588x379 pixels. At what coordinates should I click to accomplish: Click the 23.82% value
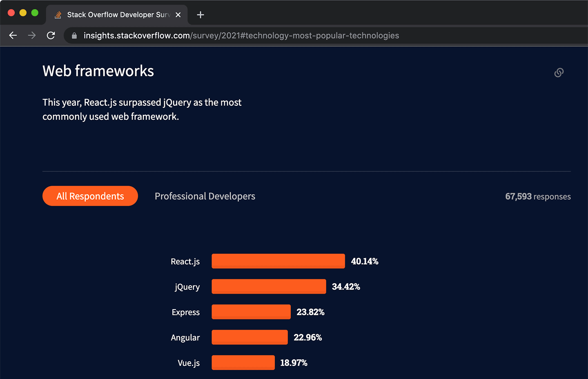point(310,312)
